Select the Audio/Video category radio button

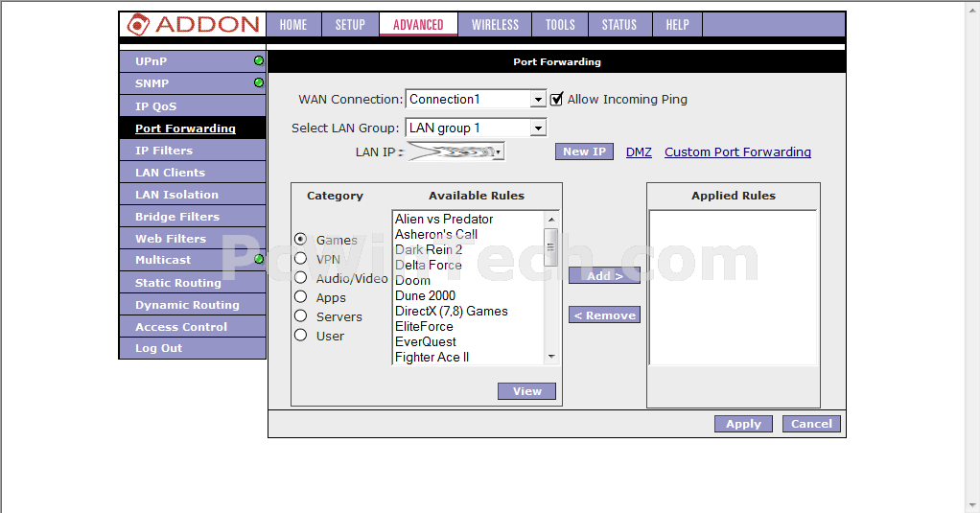301,278
